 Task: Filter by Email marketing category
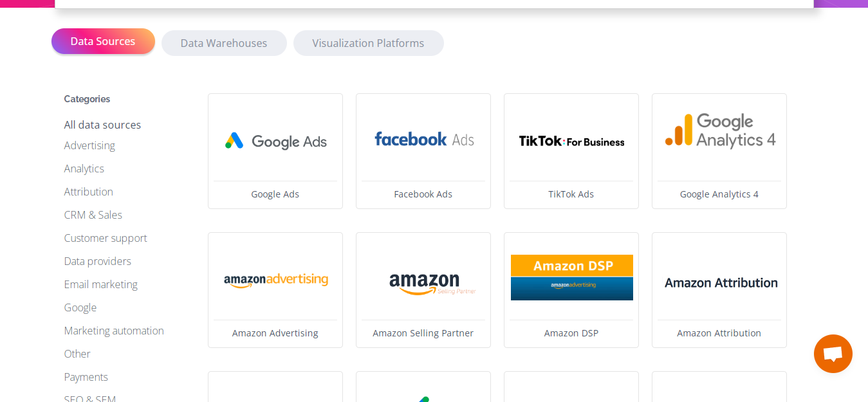[100, 284]
